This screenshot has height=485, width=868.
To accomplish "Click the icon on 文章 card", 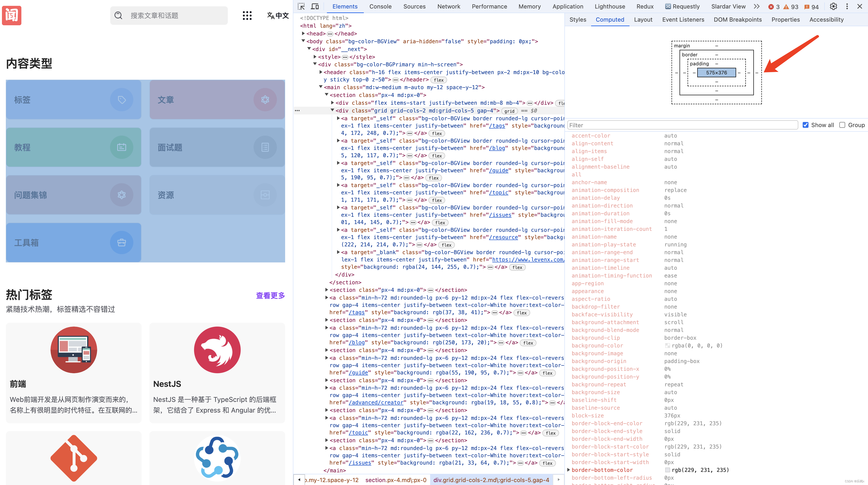I will (x=265, y=100).
